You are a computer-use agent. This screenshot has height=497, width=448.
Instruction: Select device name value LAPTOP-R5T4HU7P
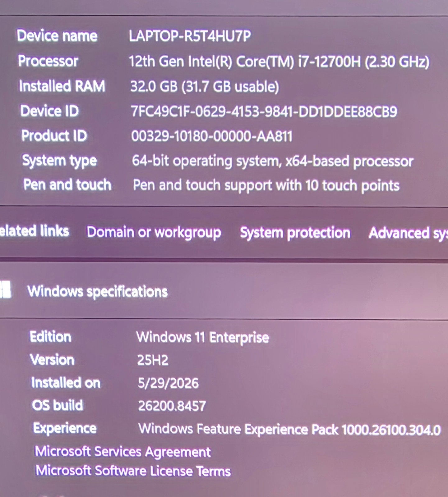190,36
